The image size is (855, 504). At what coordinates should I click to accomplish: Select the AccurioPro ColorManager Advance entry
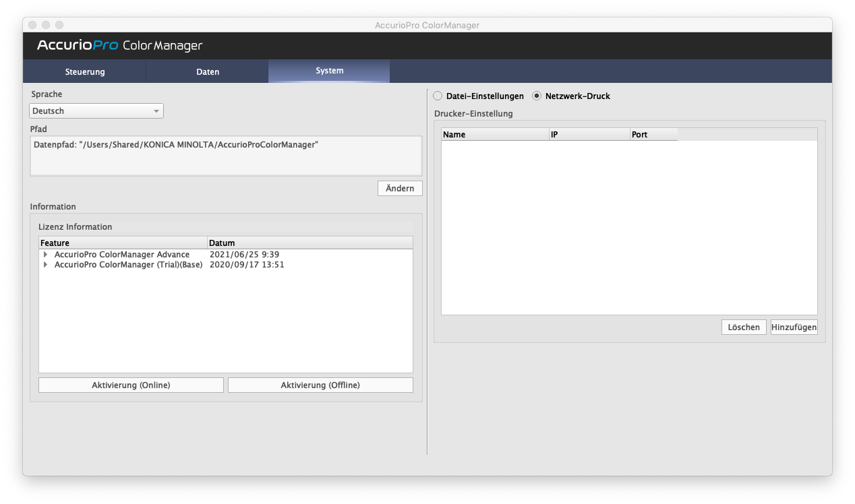pos(122,255)
